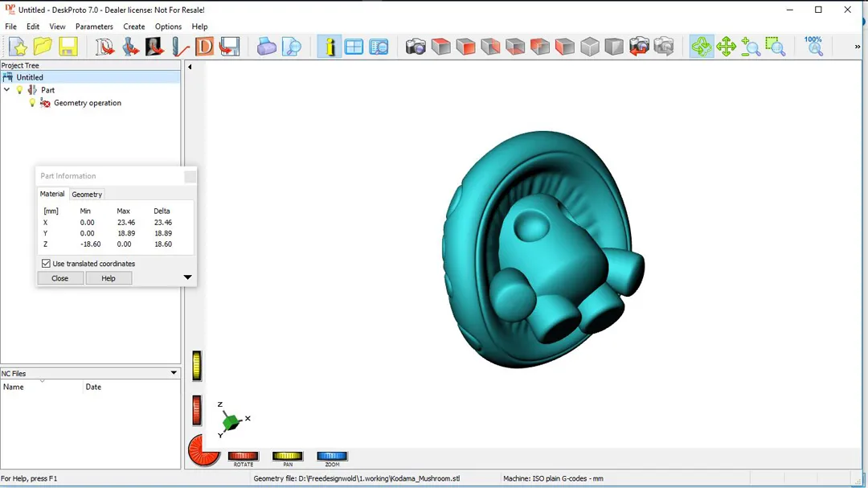The height and width of the screenshot is (488, 868).
Task: Click the default view camera icon
Action: pyautogui.click(x=416, y=47)
